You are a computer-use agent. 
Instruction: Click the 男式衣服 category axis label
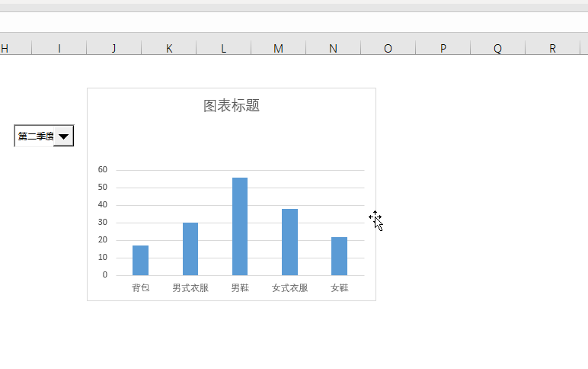(190, 288)
